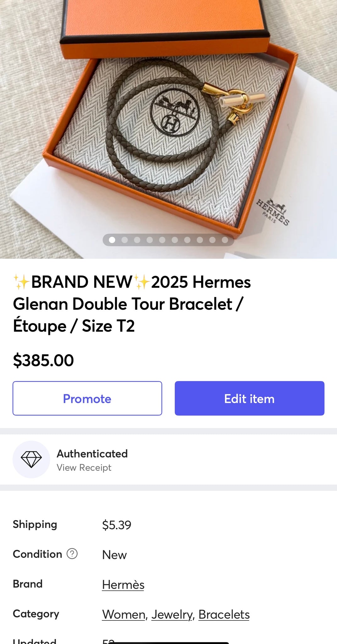Open the View Receipt link

[84, 468]
